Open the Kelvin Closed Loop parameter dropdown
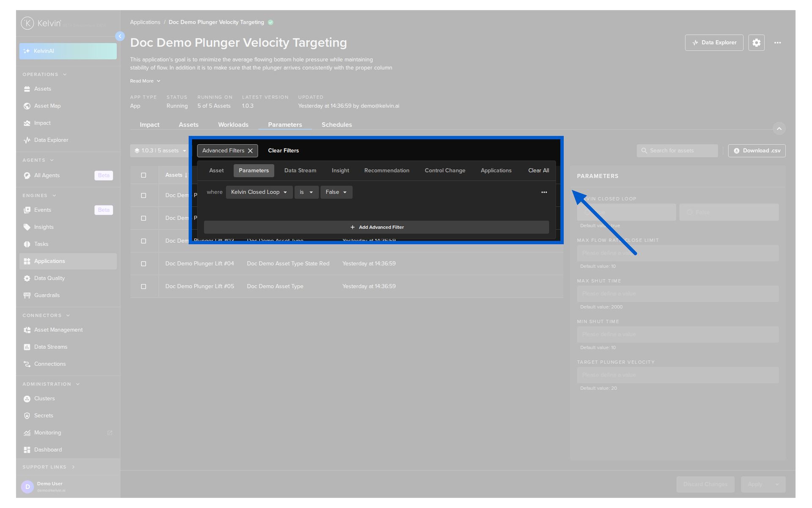The image size is (812, 508). coord(259,192)
